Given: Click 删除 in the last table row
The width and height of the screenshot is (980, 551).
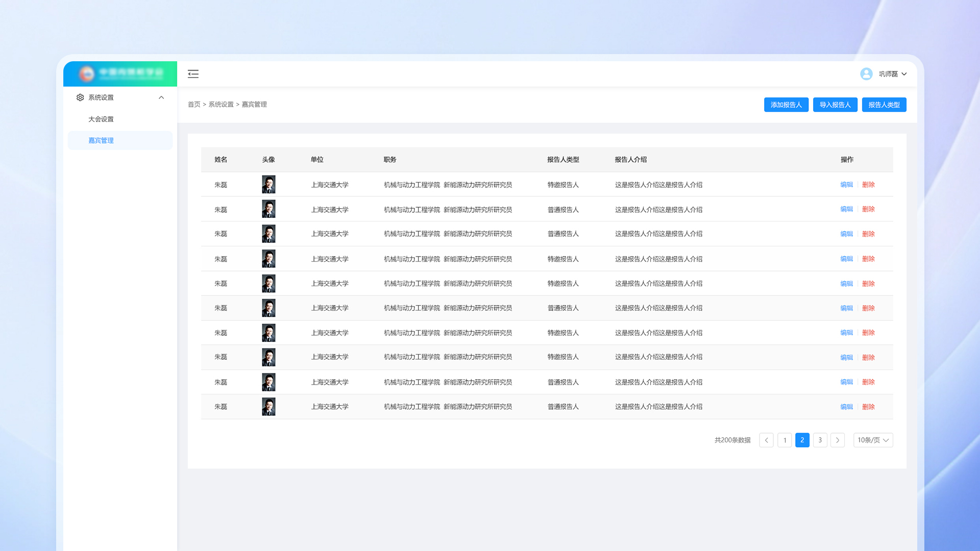Looking at the screenshot, I should [x=868, y=407].
